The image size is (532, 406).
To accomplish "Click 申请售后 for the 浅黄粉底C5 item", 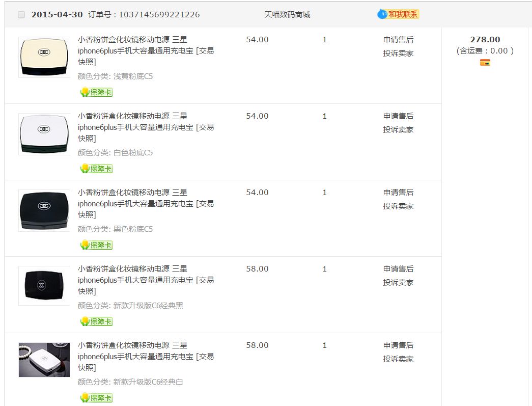I will (398, 40).
